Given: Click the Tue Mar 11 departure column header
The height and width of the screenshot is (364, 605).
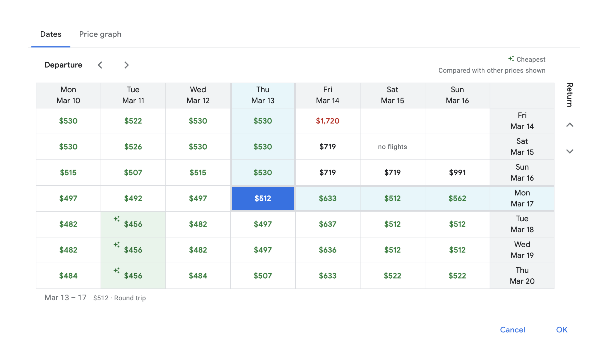Looking at the screenshot, I should 133,95.
